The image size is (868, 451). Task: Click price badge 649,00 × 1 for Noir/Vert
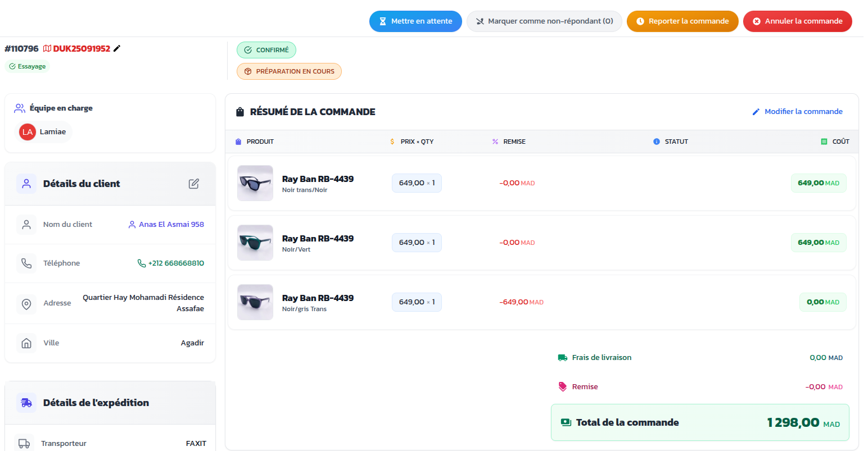tap(417, 243)
